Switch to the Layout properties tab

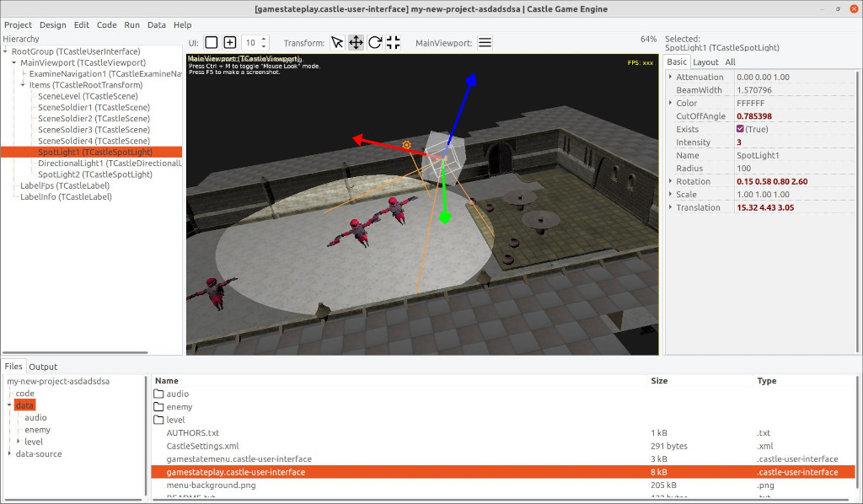(x=705, y=62)
